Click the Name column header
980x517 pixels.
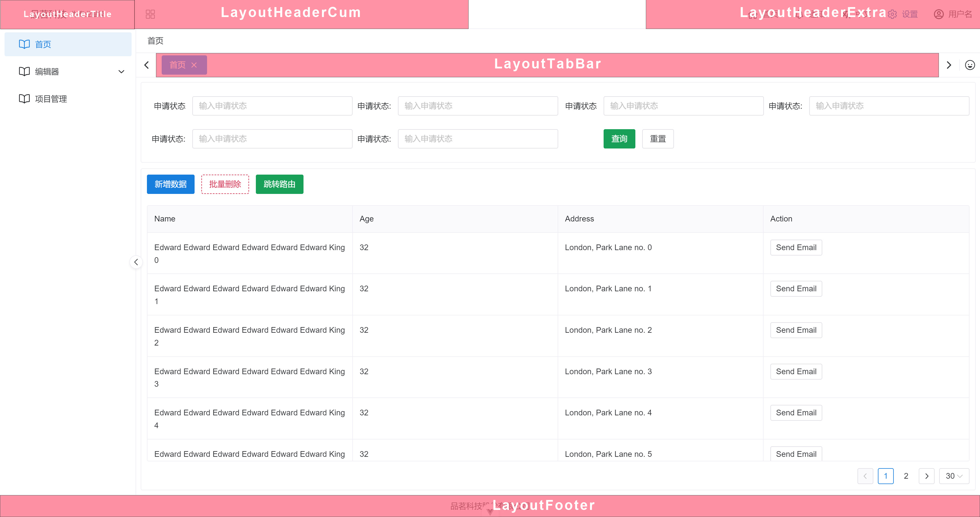pyautogui.click(x=250, y=219)
